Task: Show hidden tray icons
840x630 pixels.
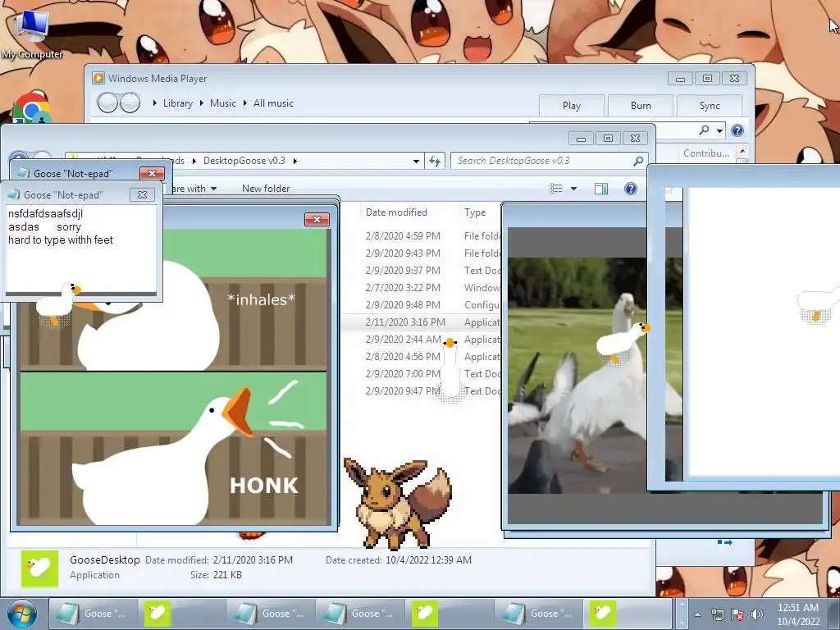Action: point(697,614)
